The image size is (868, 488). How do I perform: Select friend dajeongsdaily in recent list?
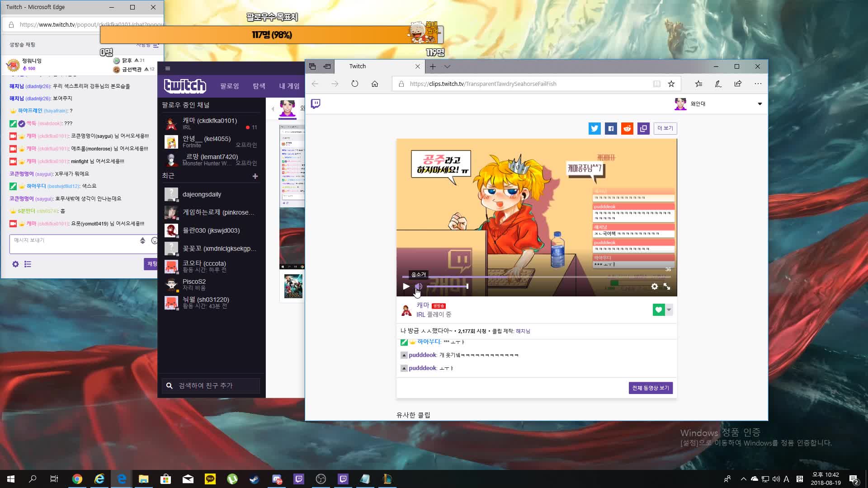point(211,194)
